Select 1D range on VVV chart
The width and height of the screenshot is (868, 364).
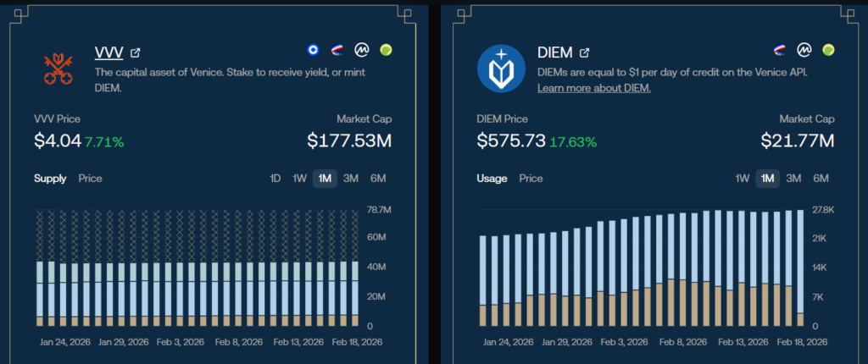tap(275, 179)
